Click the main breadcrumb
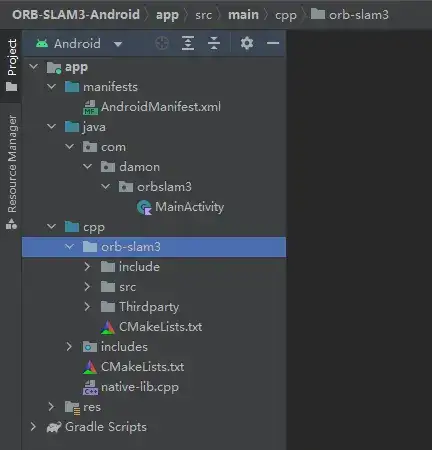Viewport: 432px width, 450px height. [243, 15]
